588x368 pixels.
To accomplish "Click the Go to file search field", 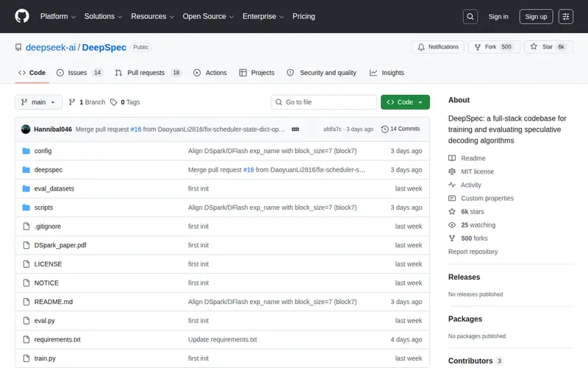I will 324,102.
